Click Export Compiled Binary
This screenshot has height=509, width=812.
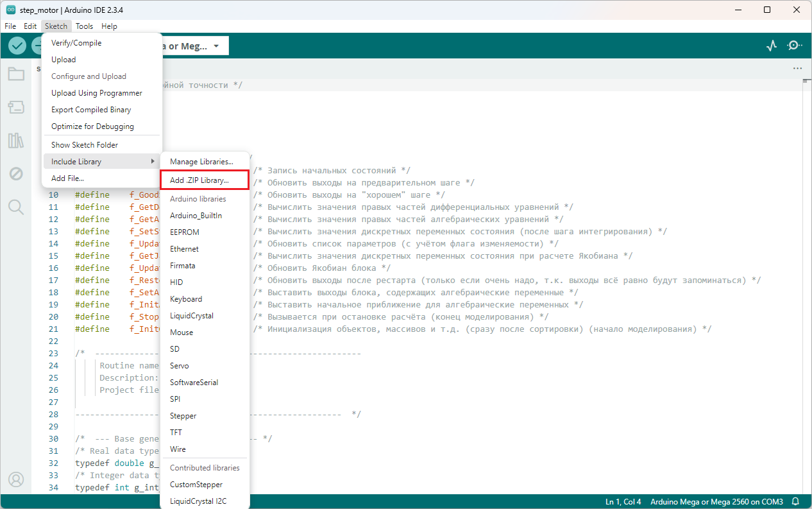(91, 110)
